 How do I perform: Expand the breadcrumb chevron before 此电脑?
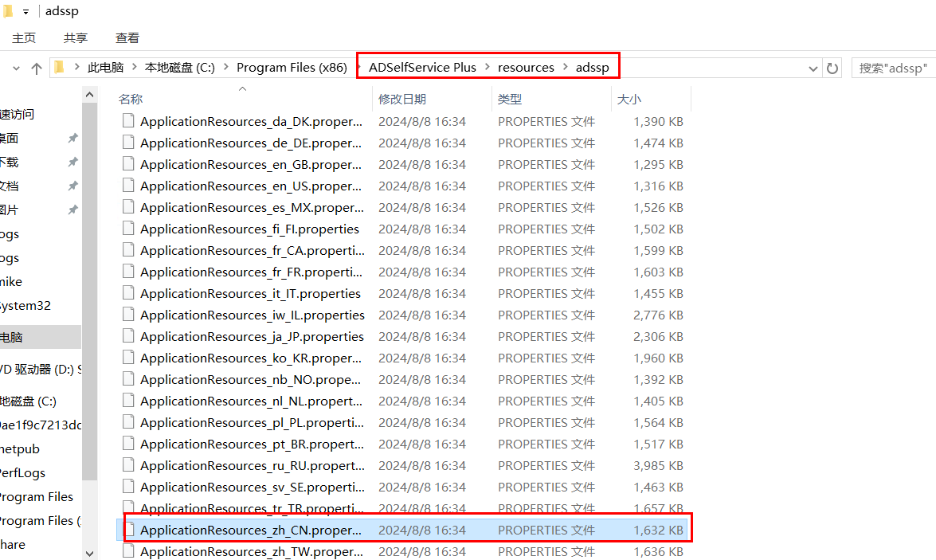(77, 67)
